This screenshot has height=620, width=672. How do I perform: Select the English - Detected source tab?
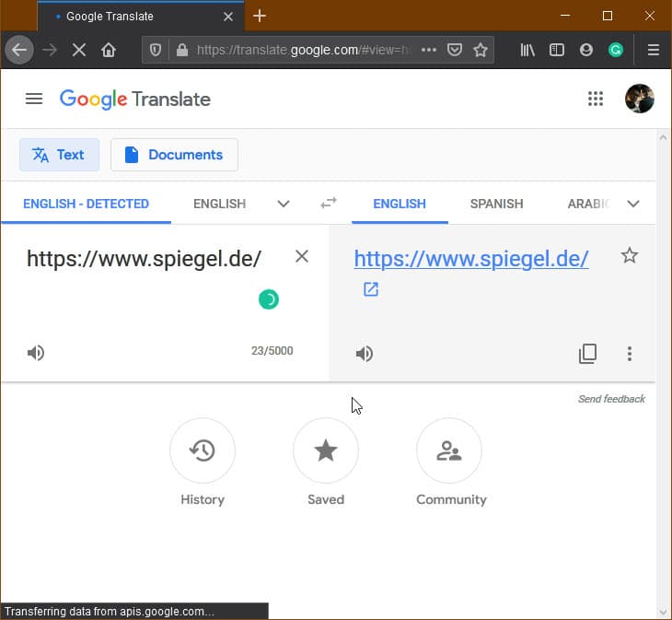87,204
